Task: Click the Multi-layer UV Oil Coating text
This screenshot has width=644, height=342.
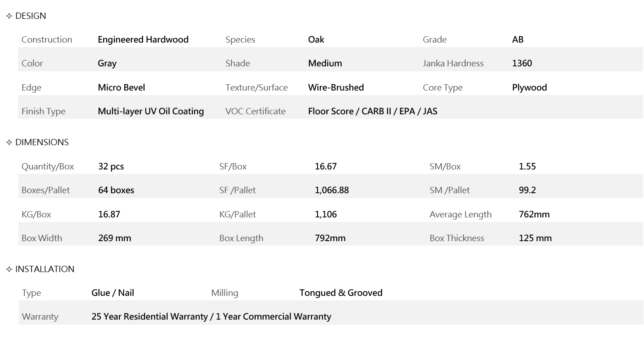Action: click(151, 111)
